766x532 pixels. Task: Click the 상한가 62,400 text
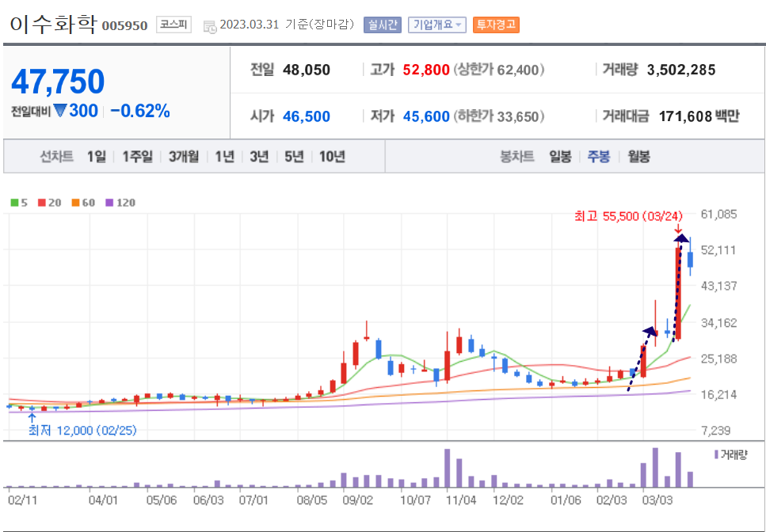pyautogui.click(x=499, y=70)
